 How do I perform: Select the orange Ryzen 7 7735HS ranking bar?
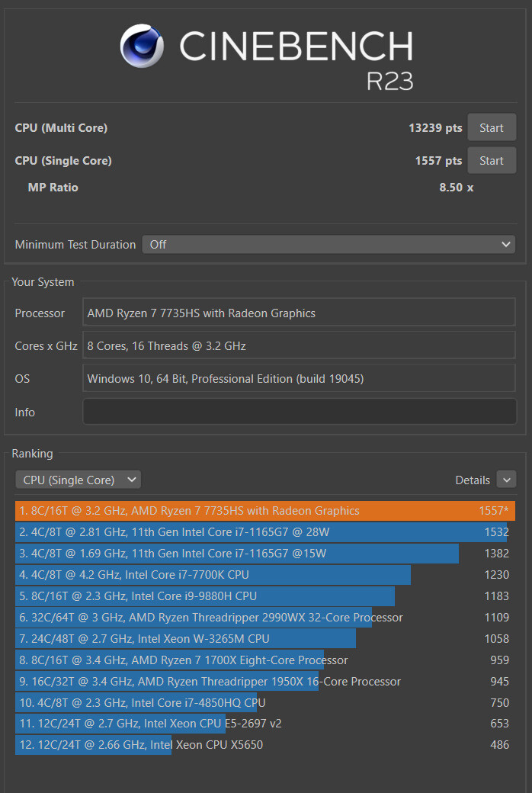click(264, 511)
